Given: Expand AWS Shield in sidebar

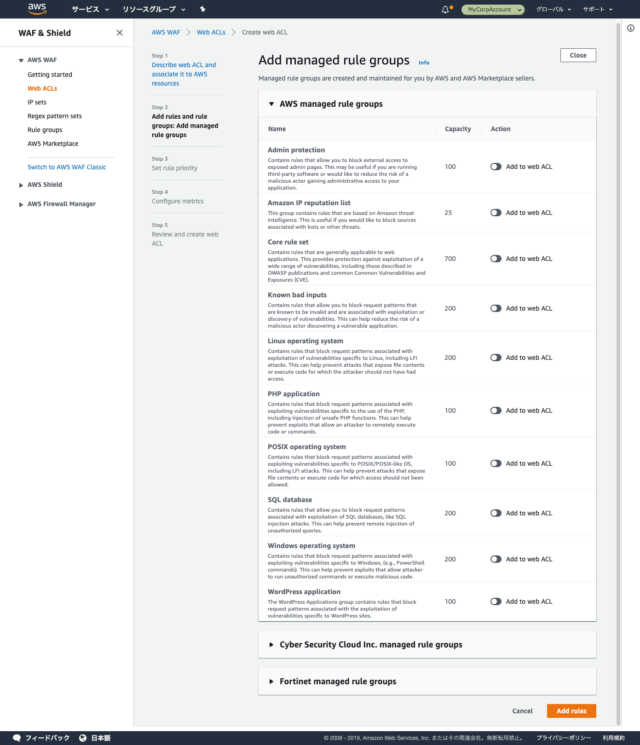Looking at the screenshot, I should 21,185.
